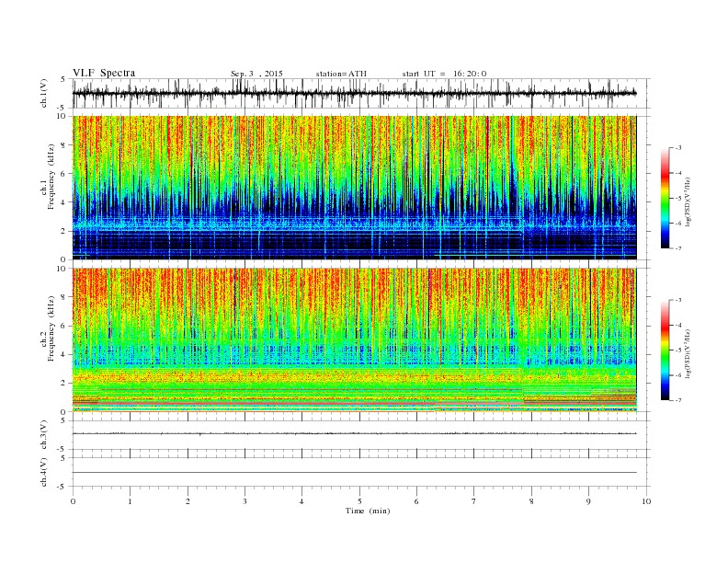Image resolution: width=728 pixels, height=563 pixels.
Task: Click the 'ch.3(V)' axis label
Action: pos(44,435)
